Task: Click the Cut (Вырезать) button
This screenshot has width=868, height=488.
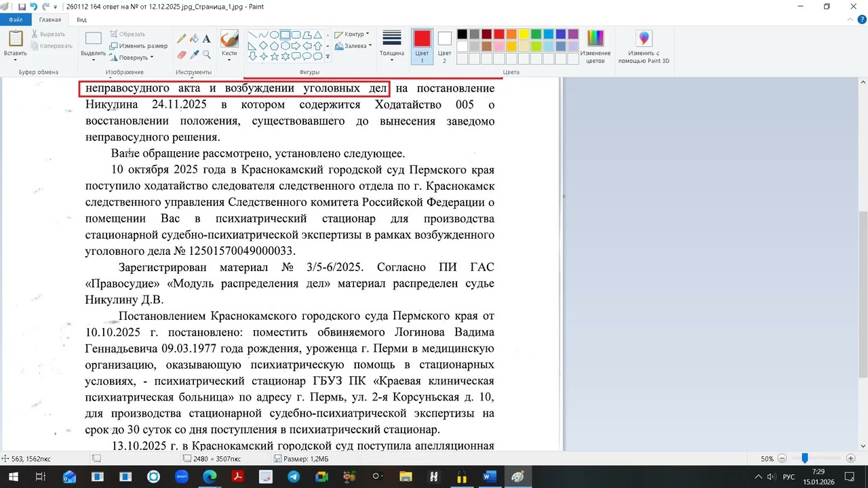Action: click(x=47, y=34)
